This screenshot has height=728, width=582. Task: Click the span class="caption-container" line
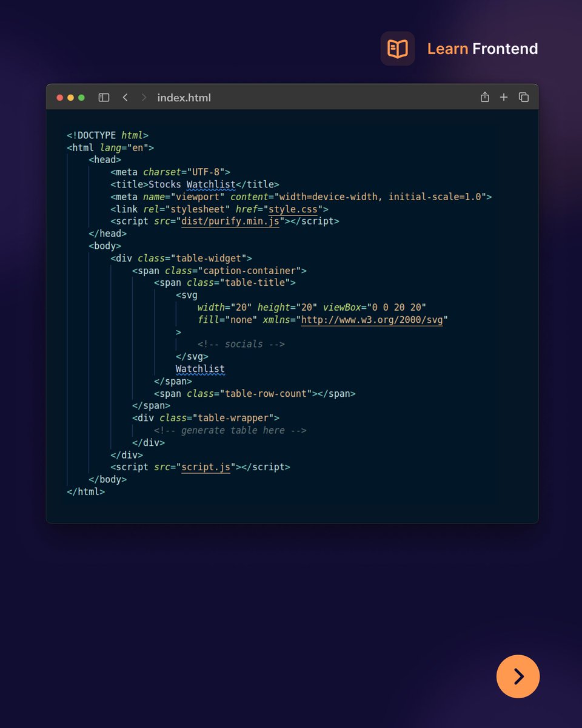click(x=219, y=271)
